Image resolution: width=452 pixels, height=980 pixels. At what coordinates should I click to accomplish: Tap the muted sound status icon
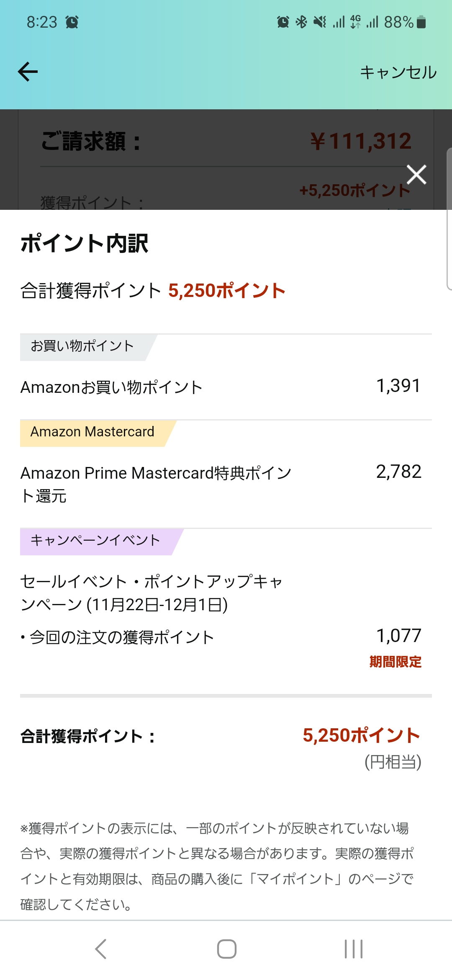coord(320,22)
